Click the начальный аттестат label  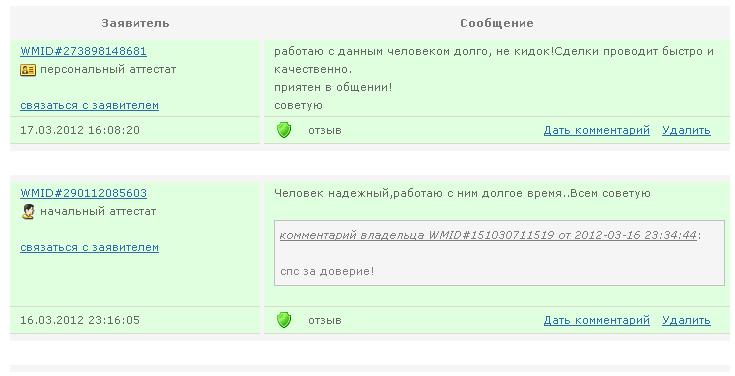(x=98, y=211)
